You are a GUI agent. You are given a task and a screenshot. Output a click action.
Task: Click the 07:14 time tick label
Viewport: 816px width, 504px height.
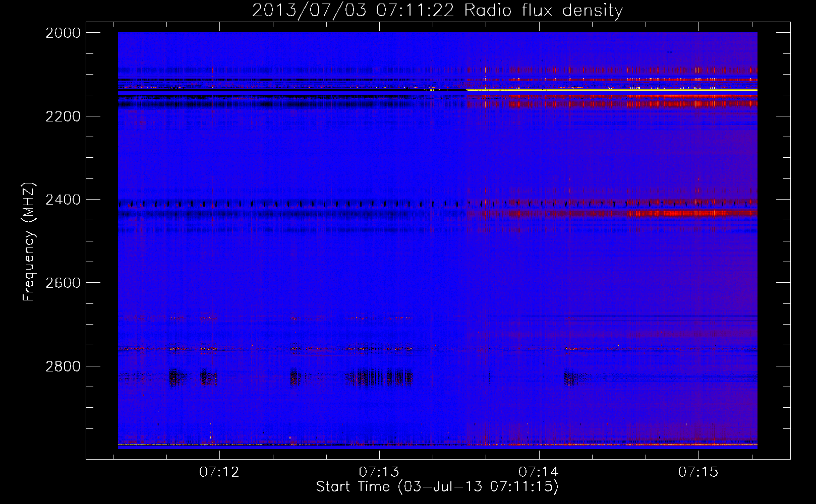tap(539, 472)
